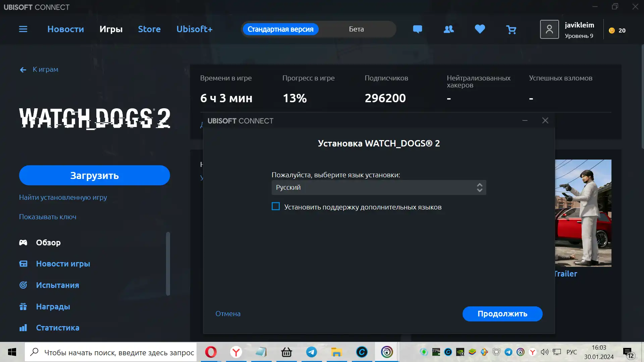This screenshot has width=644, height=362.
Task: Click the Награды gift icon
Action: tap(23, 306)
